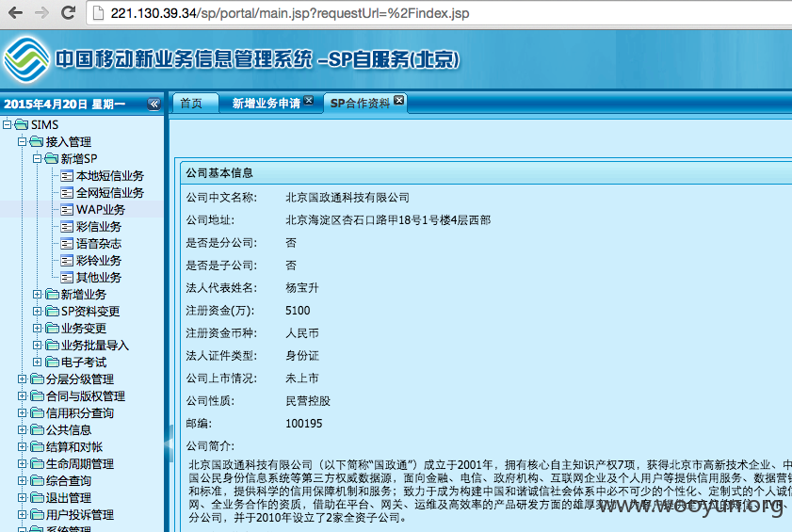Click the 本地短信业务 page icon

coord(67,176)
